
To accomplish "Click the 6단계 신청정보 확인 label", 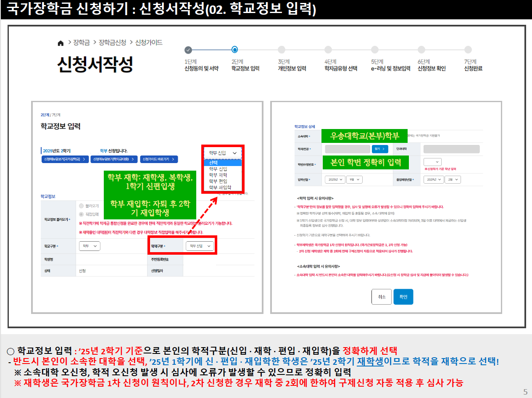I will (432, 65).
